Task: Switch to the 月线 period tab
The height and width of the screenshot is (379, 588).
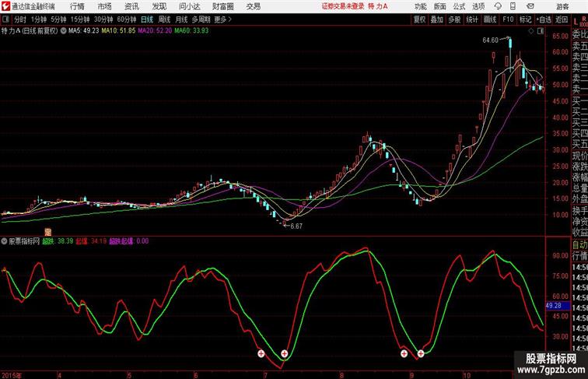Action: [181, 19]
